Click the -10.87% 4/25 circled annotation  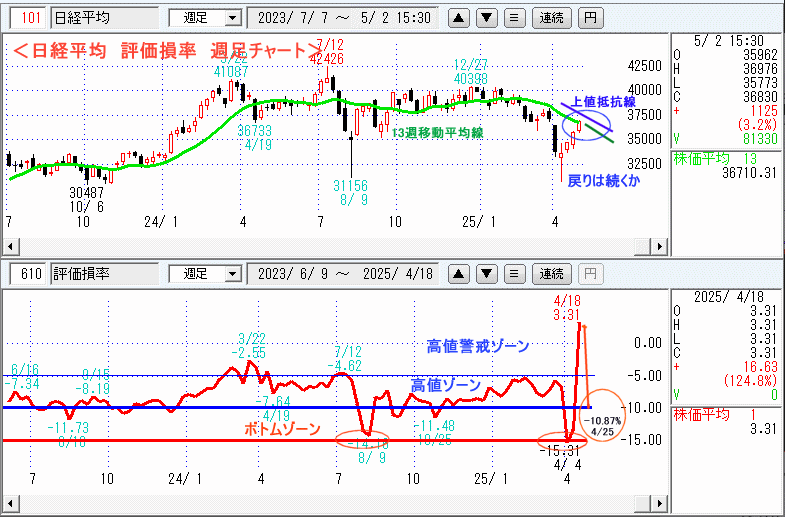pyautogui.click(x=602, y=415)
